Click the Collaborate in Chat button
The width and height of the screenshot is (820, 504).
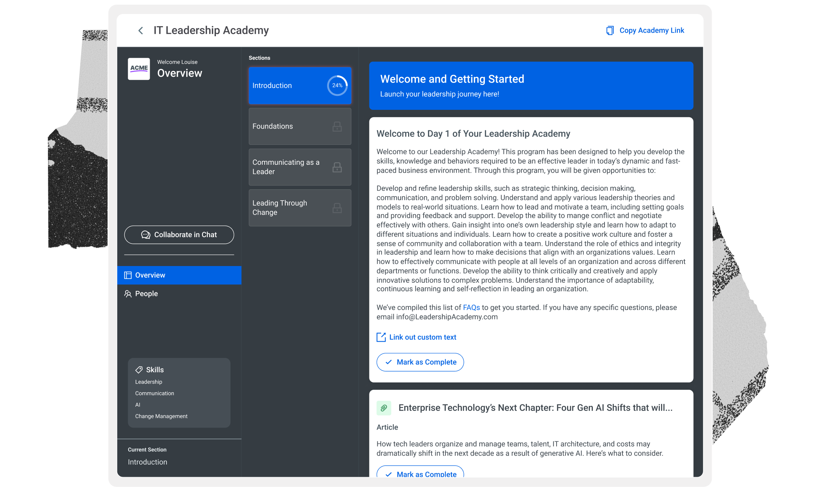tap(179, 235)
